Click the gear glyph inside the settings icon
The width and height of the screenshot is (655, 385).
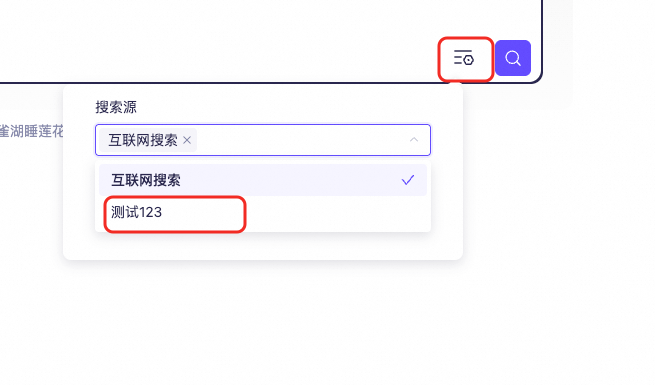pos(469,60)
